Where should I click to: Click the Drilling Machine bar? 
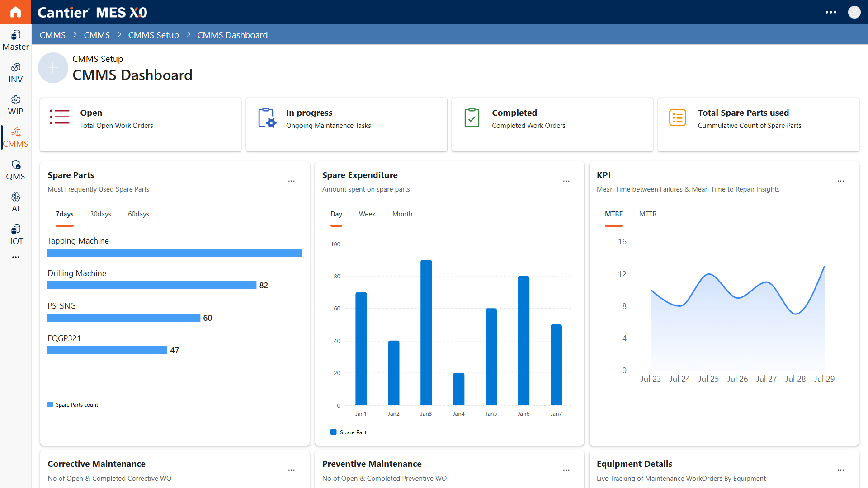point(152,285)
